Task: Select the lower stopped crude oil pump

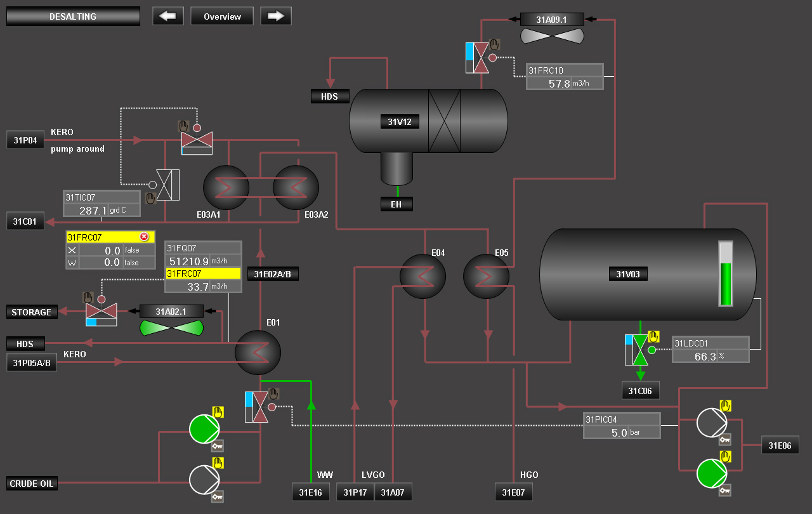Action: [204, 479]
